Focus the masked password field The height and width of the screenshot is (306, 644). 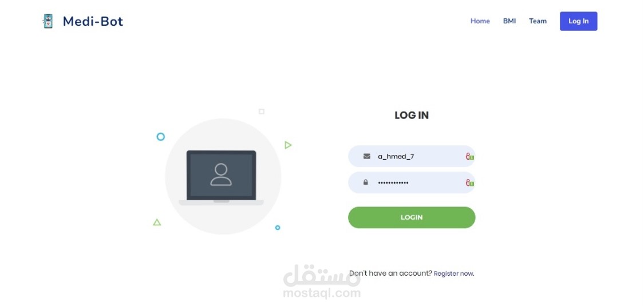(x=412, y=182)
